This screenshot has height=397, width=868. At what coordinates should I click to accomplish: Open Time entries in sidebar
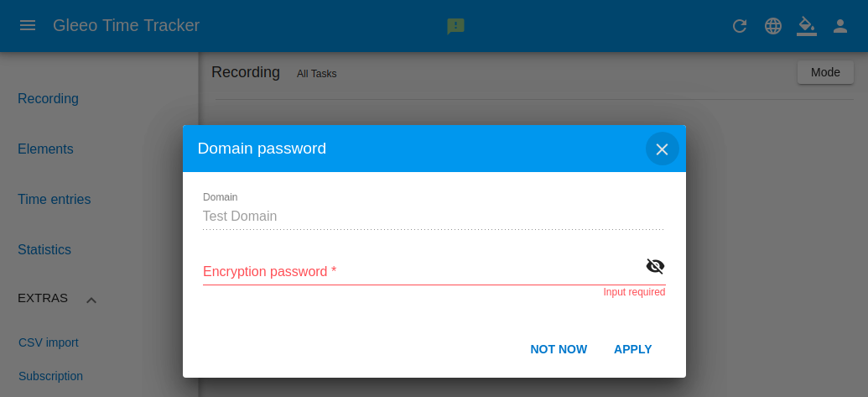[55, 199]
